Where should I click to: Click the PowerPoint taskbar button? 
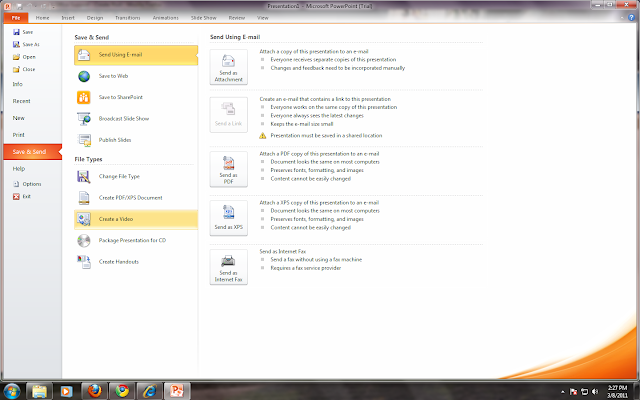(177, 391)
